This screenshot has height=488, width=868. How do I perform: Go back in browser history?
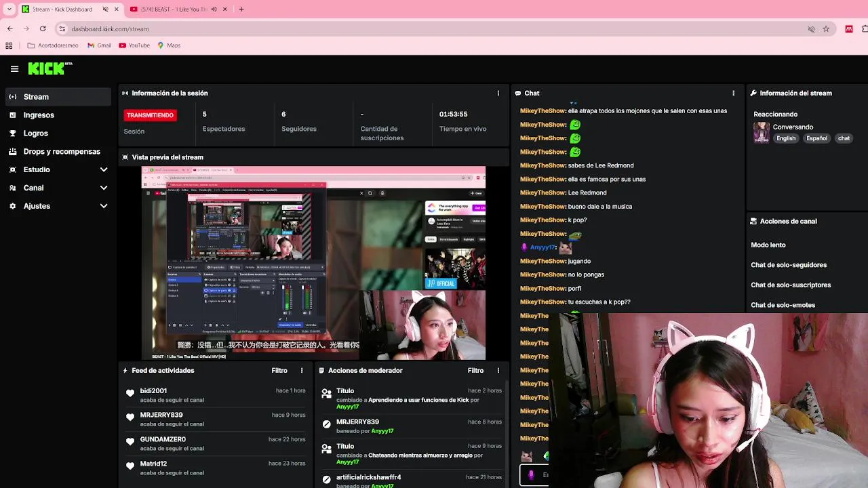coord(9,28)
